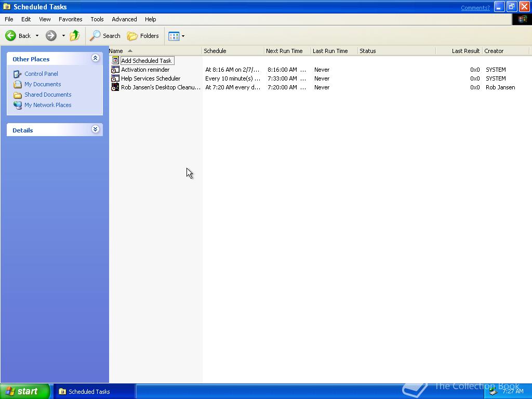
Task: Click the system tray hardware icon
Action: click(x=494, y=392)
